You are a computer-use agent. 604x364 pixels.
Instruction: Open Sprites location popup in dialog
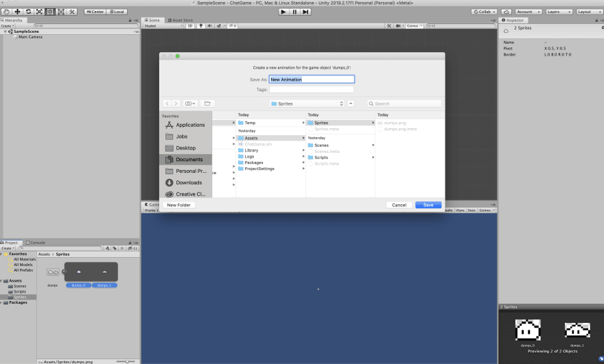click(307, 104)
